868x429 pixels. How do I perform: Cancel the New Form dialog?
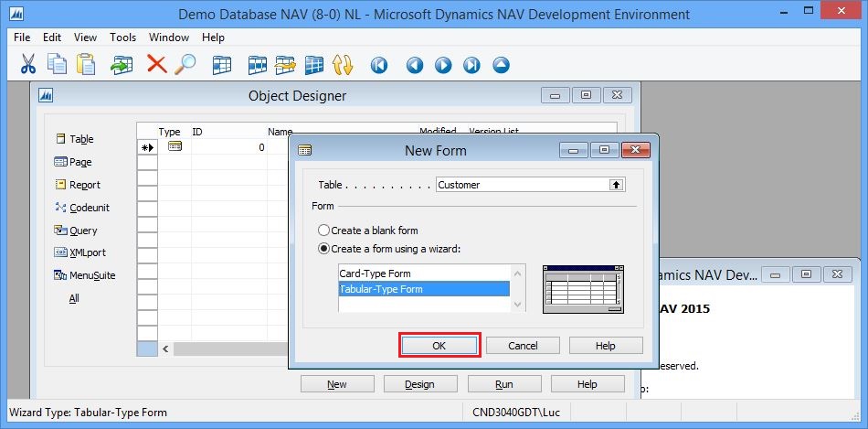point(524,346)
